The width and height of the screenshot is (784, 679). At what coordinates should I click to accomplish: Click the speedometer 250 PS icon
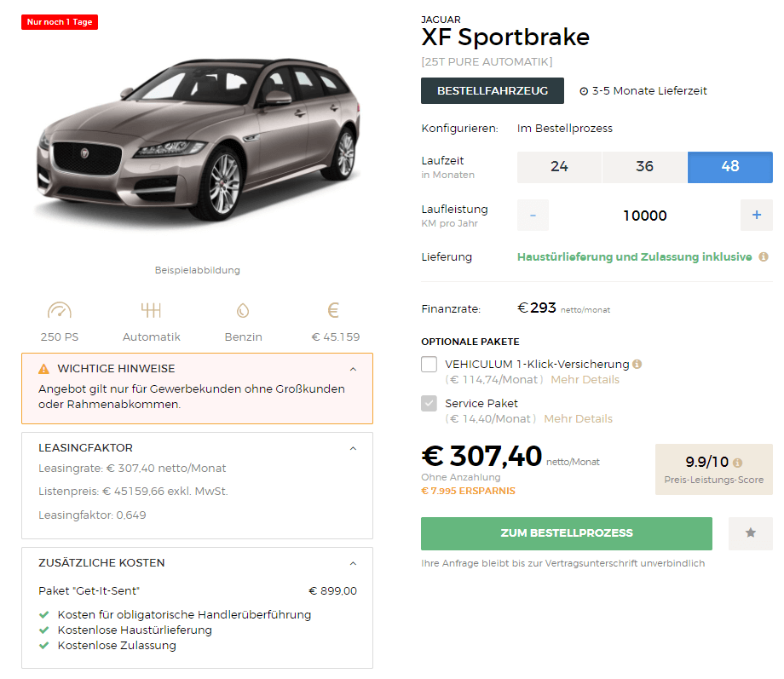60,310
